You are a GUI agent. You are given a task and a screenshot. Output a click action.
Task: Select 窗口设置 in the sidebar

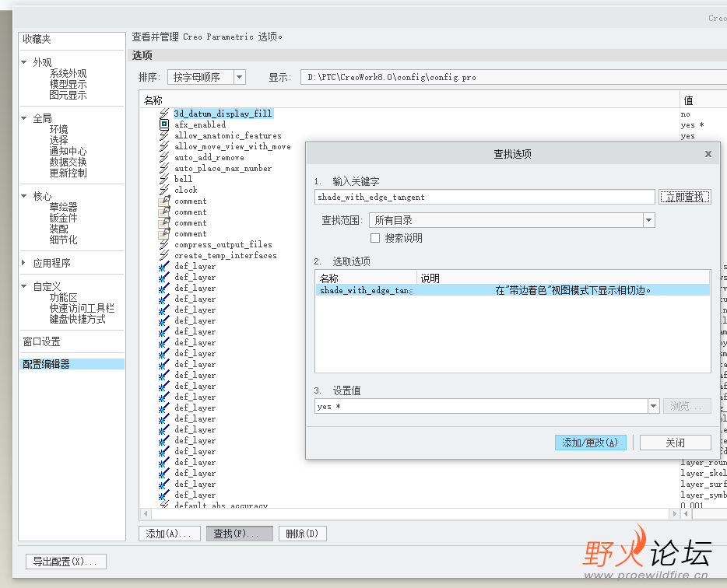pos(42,341)
